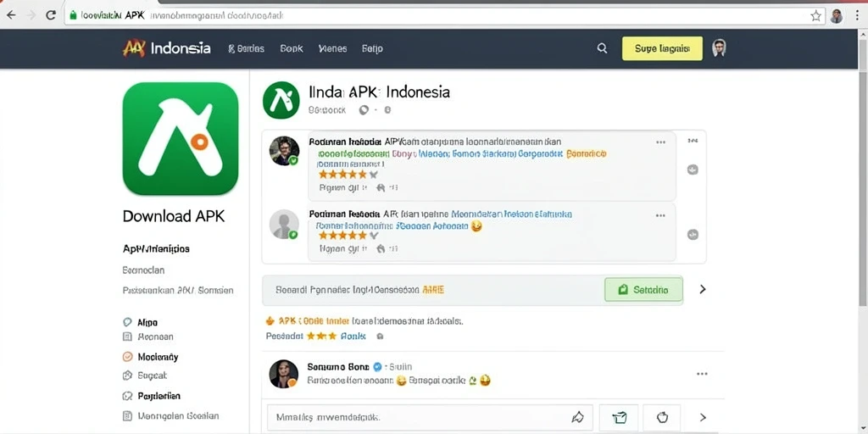Viewport: 868px width, 434px height.
Task: Click the icon beside Payderlian
Action: click(x=127, y=397)
